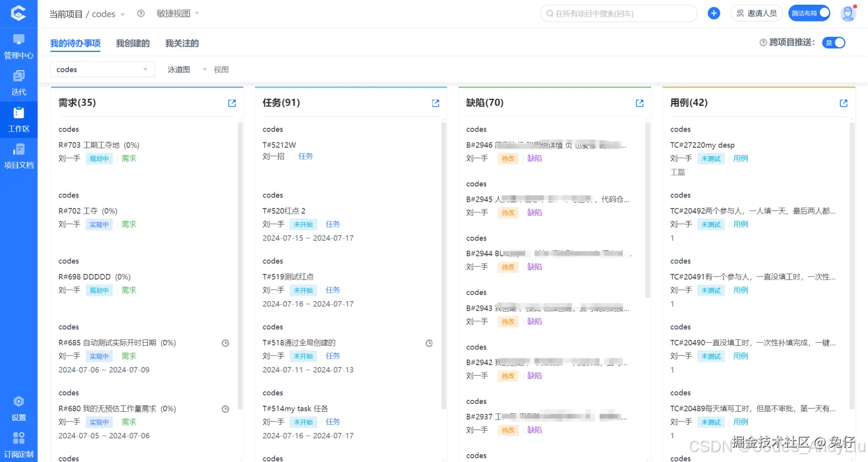Click the blue plus create button

click(x=713, y=13)
